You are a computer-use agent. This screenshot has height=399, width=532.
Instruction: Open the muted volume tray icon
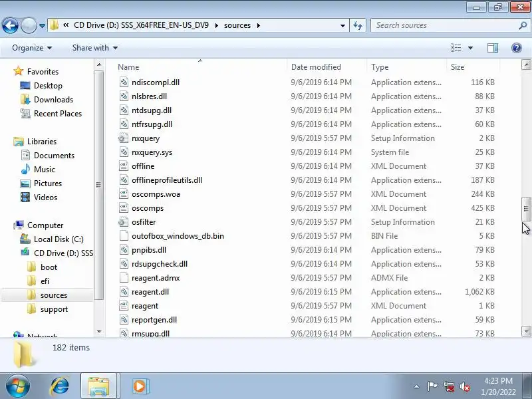(x=465, y=386)
